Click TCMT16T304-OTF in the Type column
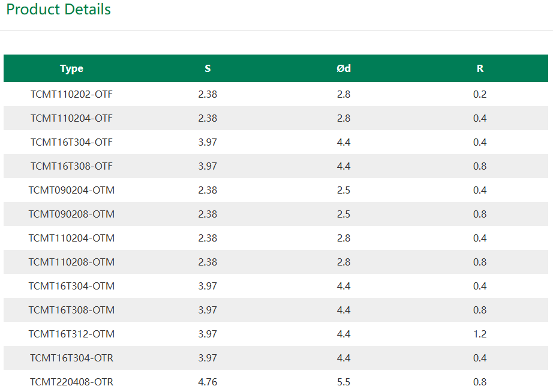The height and width of the screenshot is (392, 553). pos(71,142)
